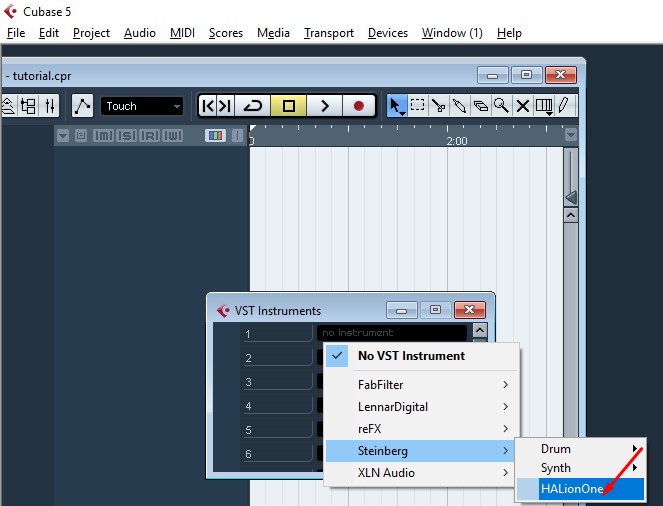Click the narrow button beside track colors
The image size is (663, 506).
pos(238,136)
